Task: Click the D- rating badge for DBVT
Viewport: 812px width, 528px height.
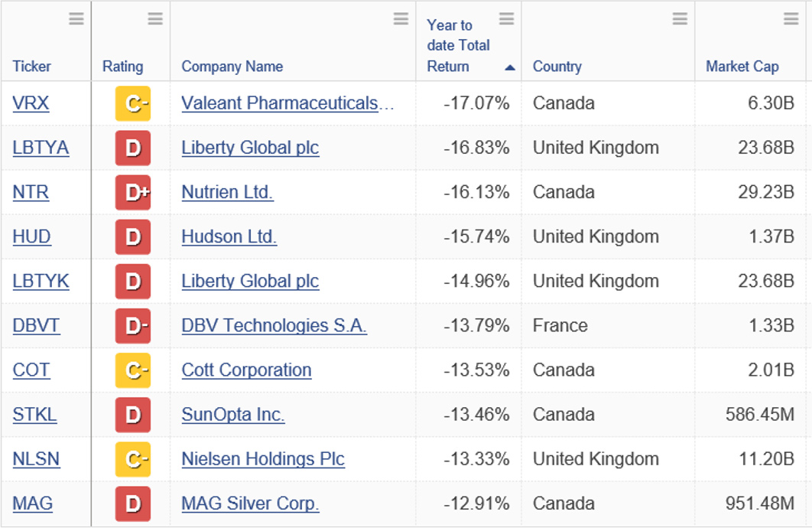Action: point(133,326)
